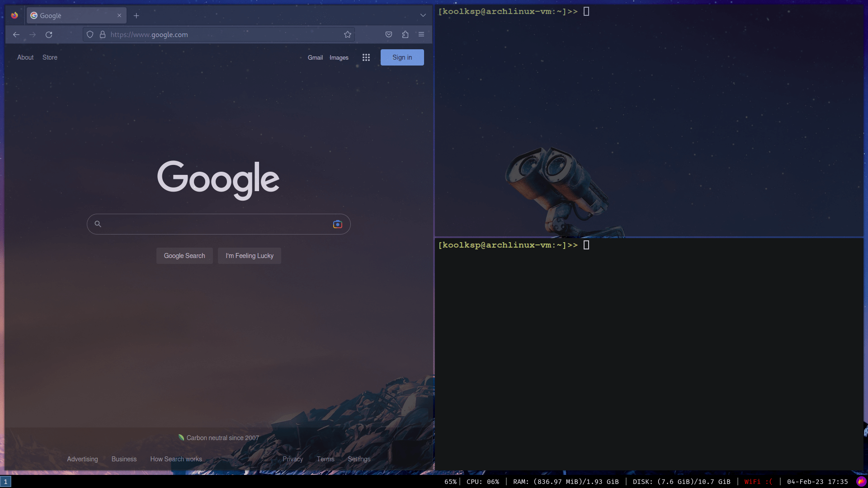The image size is (868, 488).
Task: Search by image with the camera icon
Action: pyautogui.click(x=337, y=224)
